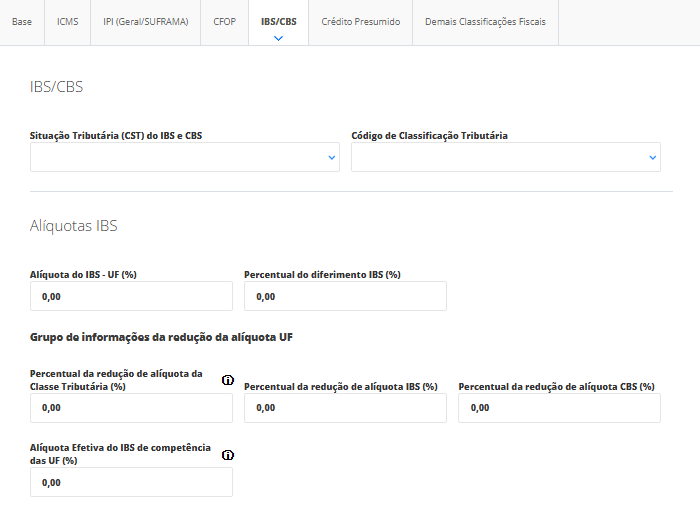
Task: Click the info icon beside Alíquota Efetiva do IBS
Action: (x=227, y=455)
